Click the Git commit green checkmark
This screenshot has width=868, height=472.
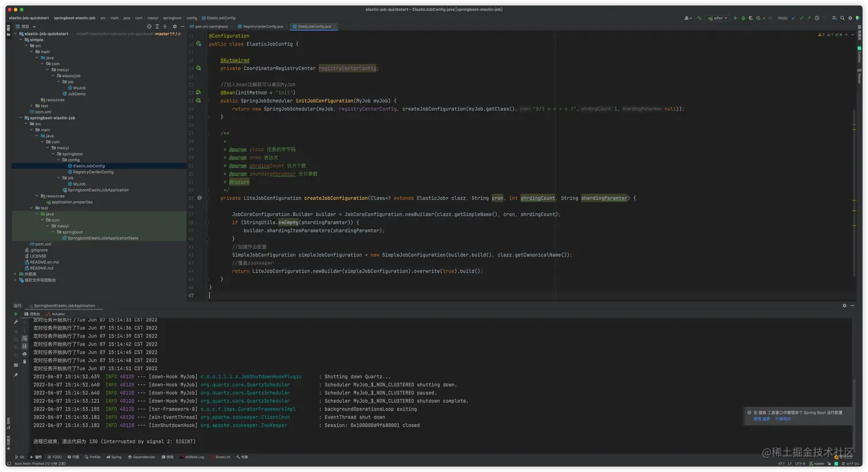(x=801, y=18)
